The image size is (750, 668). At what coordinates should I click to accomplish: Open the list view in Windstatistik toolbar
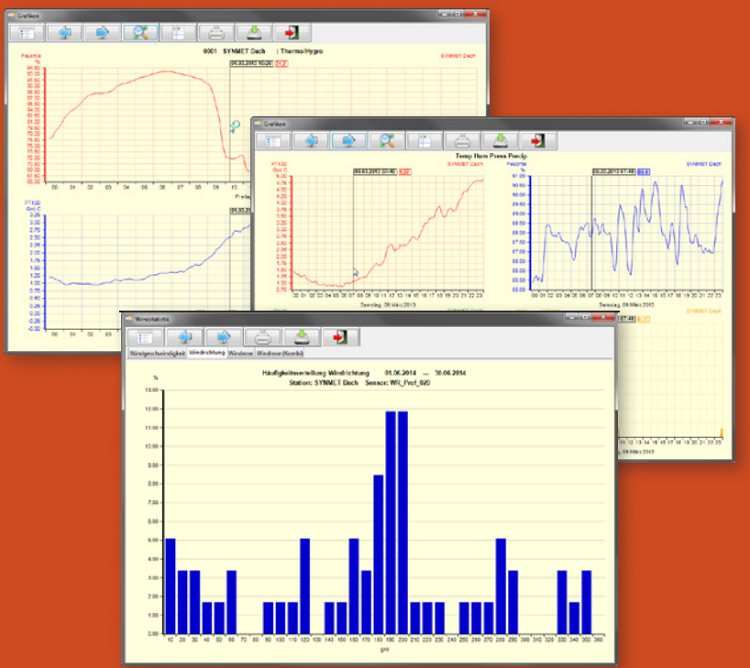[146, 337]
